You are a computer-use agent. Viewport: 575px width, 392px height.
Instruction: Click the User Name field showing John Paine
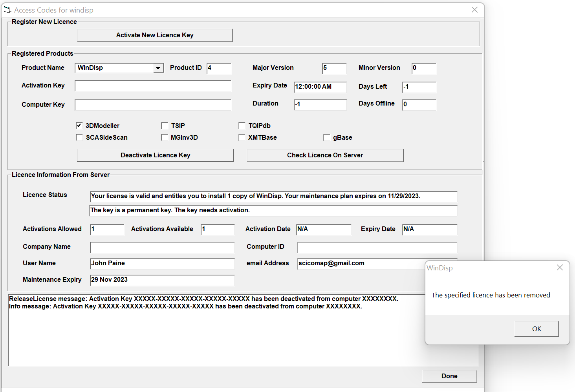162,264
